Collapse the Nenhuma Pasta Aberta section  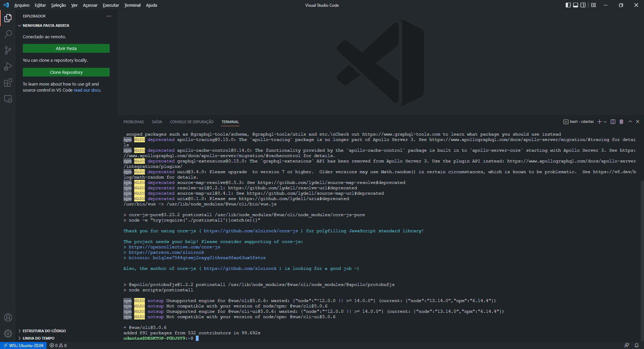[x=66, y=26]
